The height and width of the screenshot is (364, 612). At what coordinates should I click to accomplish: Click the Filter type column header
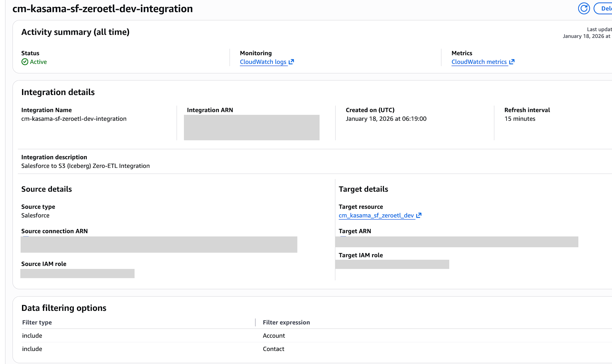[x=37, y=322]
